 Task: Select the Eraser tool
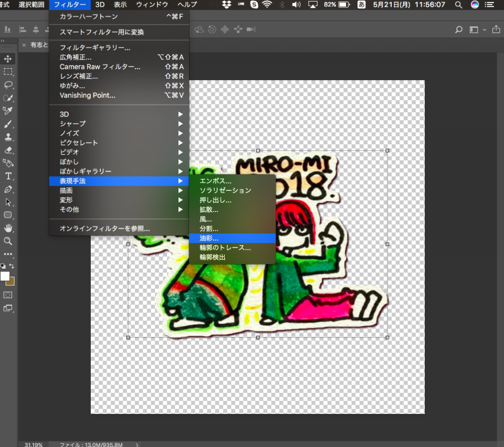pyautogui.click(x=8, y=150)
